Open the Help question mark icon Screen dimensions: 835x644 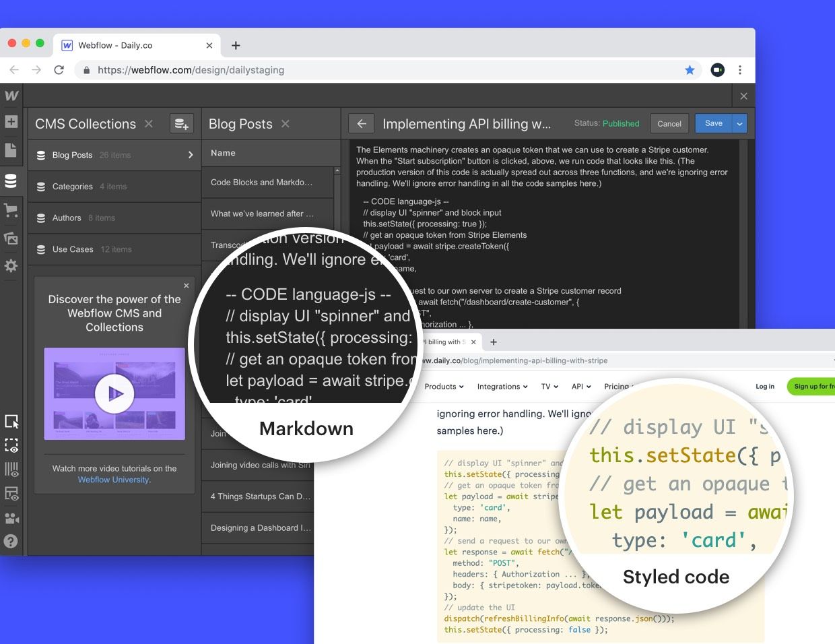[x=11, y=541]
